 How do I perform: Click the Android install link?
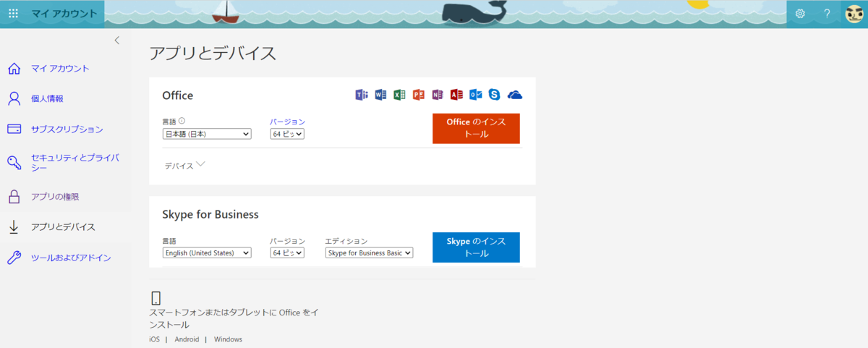pyautogui.click(x=187, y=339)
